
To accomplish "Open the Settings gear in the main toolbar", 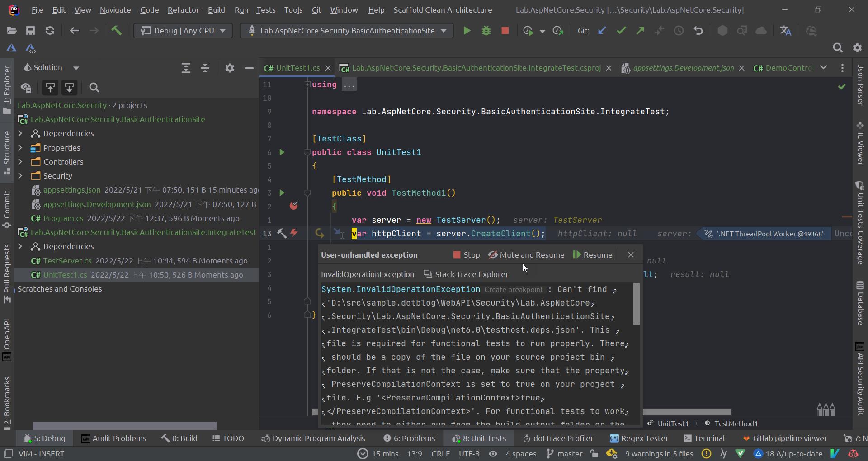I will click(858, 47).
